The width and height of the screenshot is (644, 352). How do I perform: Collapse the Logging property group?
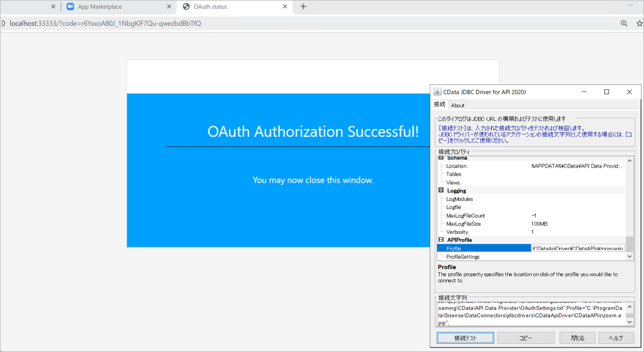[441, 190]
